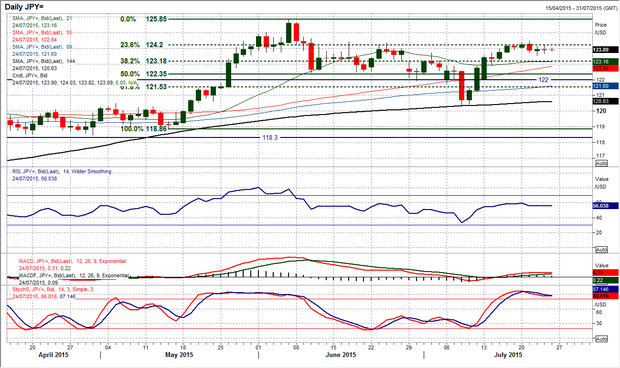Click the red MACD value tag 0.31

click(x=605, y=273)
